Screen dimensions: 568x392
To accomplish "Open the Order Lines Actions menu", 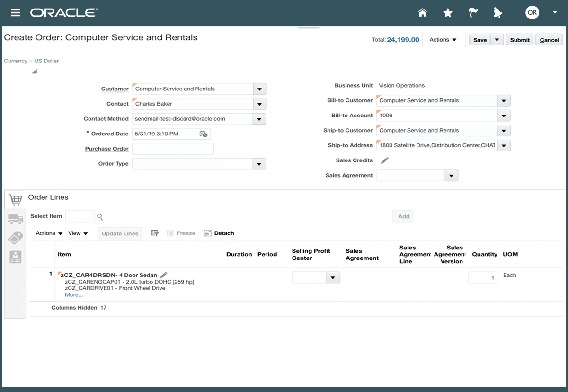I will tap(49, 233).
